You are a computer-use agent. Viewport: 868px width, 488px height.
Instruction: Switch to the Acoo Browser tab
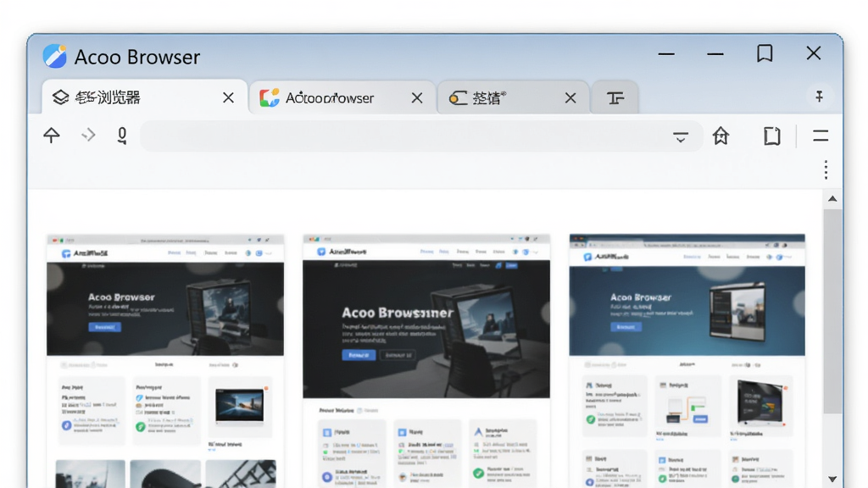click(x=342, y=98)
